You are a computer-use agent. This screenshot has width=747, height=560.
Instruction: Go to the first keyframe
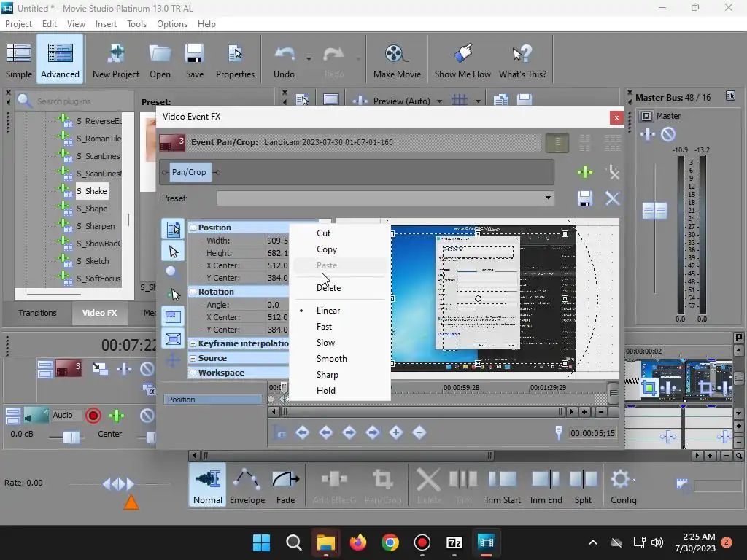(302, 432)
